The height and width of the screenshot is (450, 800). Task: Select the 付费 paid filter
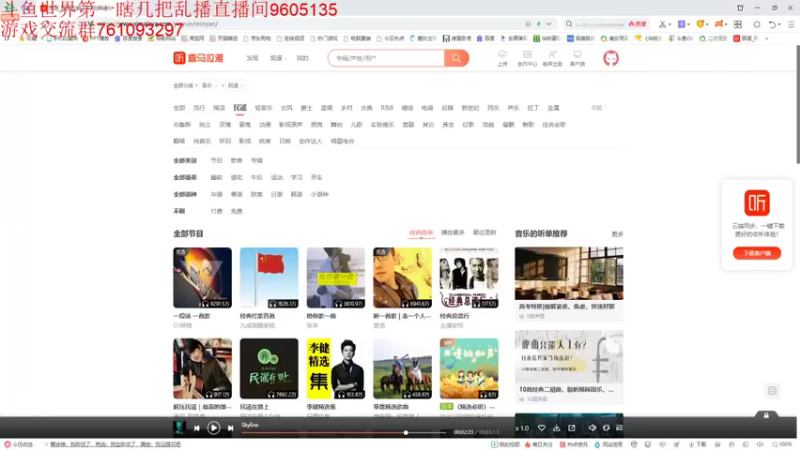click(x=216, y=211)
